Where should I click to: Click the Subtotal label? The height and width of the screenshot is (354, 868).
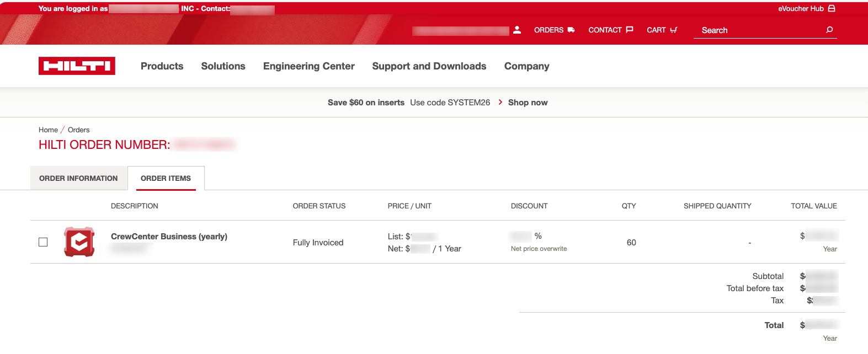(768, 276)
